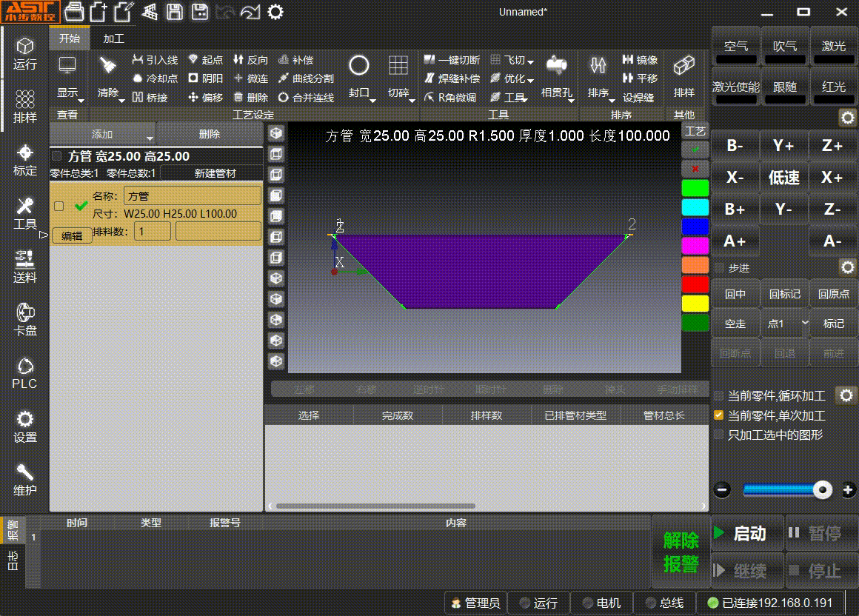This screenshot has width=859, height=616.
Task: Open the 送料 feeding sidebar page
Action: coord(25,266)
